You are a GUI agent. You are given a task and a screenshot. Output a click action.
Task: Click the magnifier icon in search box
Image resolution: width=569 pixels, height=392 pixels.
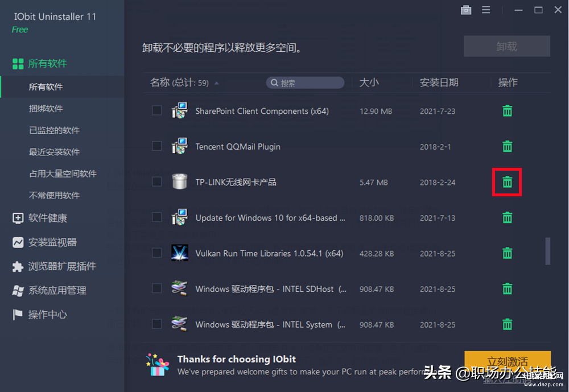(274, 82)
